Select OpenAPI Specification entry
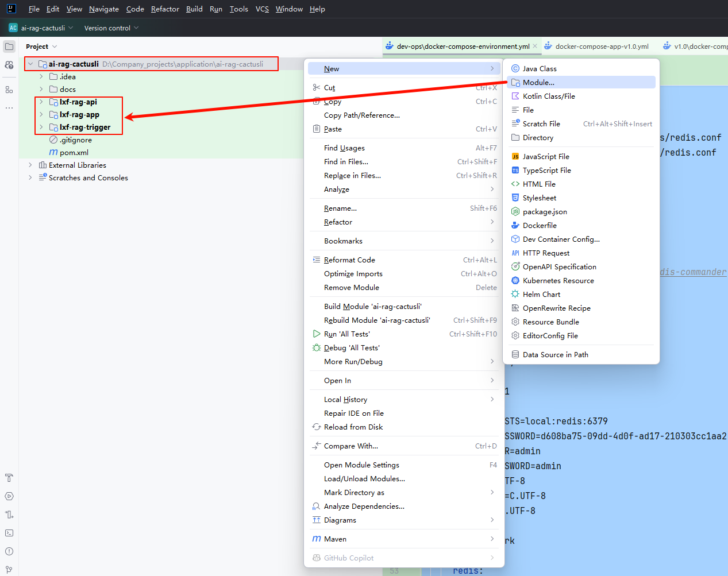Viewport: 728px width, 576px height. [581, 266]
